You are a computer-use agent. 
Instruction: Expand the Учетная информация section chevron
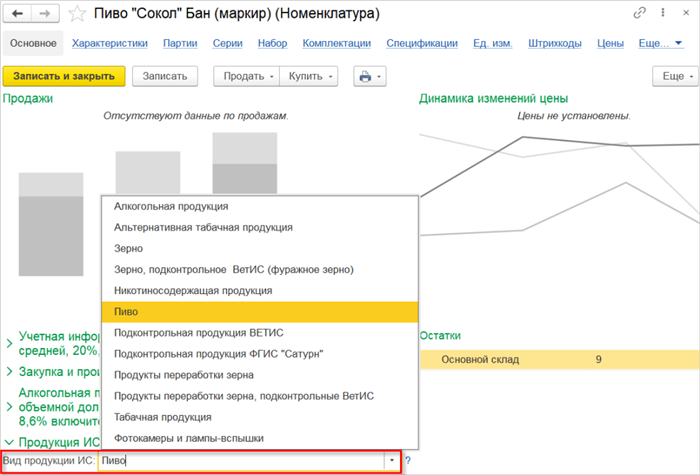pyautogui.click(x=9, y=343)
